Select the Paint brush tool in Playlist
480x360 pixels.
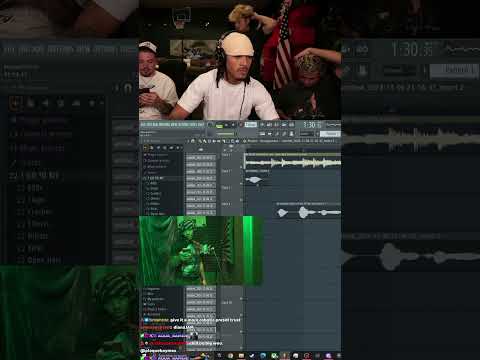click(204, 141)
